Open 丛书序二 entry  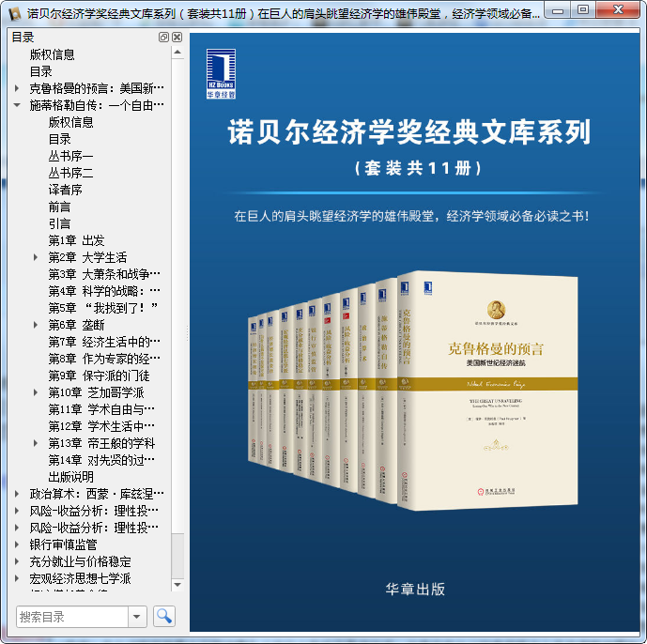[x=71, y=173]
